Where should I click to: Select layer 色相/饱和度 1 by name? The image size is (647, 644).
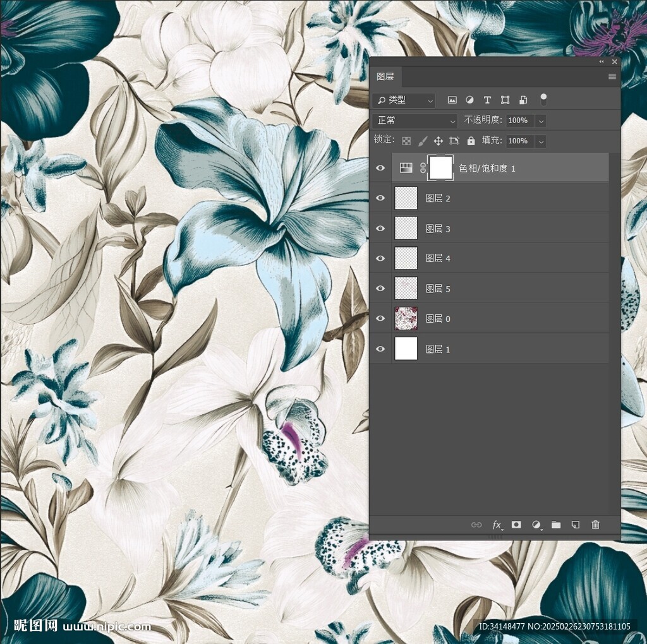(487, 168)
